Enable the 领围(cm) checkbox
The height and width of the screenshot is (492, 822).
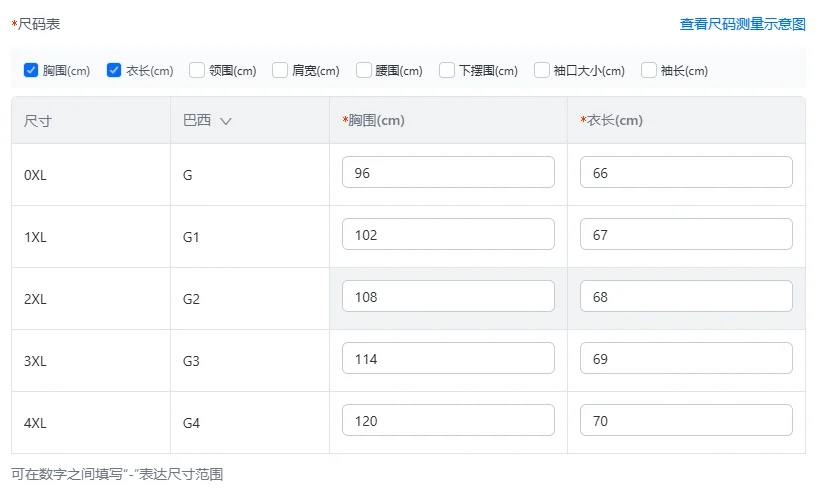coord(197,70)
